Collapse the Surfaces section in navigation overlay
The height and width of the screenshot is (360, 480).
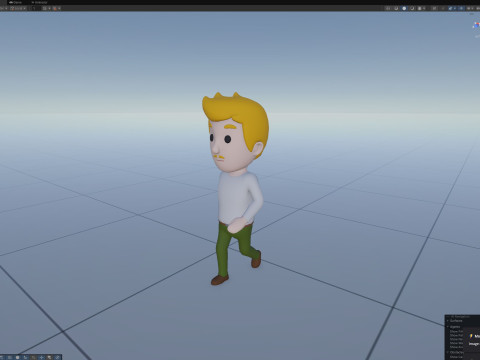[x=447, y=321]
